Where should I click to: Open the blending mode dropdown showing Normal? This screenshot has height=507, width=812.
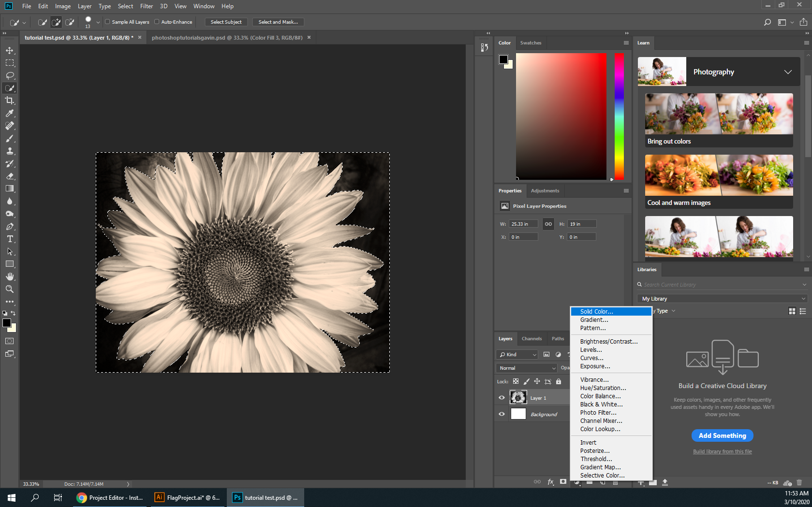click(526, 368)
